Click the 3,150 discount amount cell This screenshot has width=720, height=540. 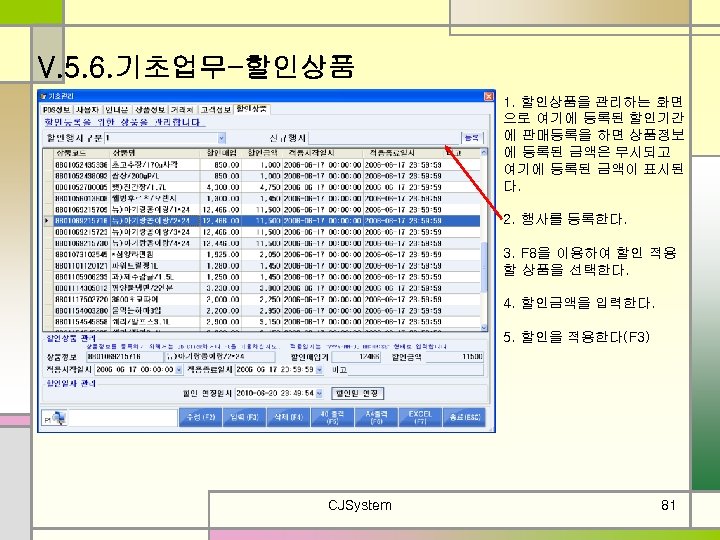pos(262,322)
